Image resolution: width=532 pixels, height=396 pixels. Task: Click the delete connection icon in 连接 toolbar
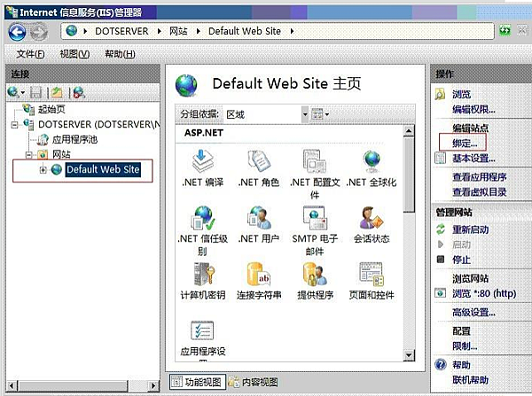click(79, 92)
